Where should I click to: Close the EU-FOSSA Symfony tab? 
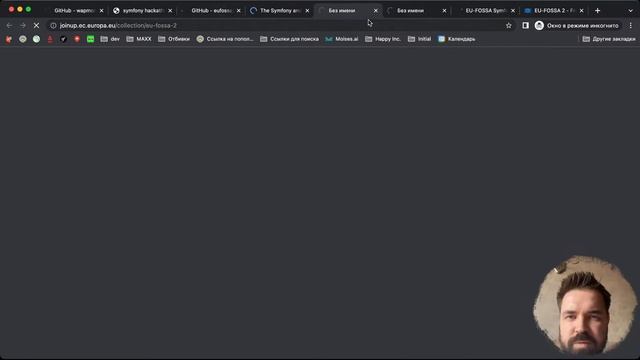point(513,11)
